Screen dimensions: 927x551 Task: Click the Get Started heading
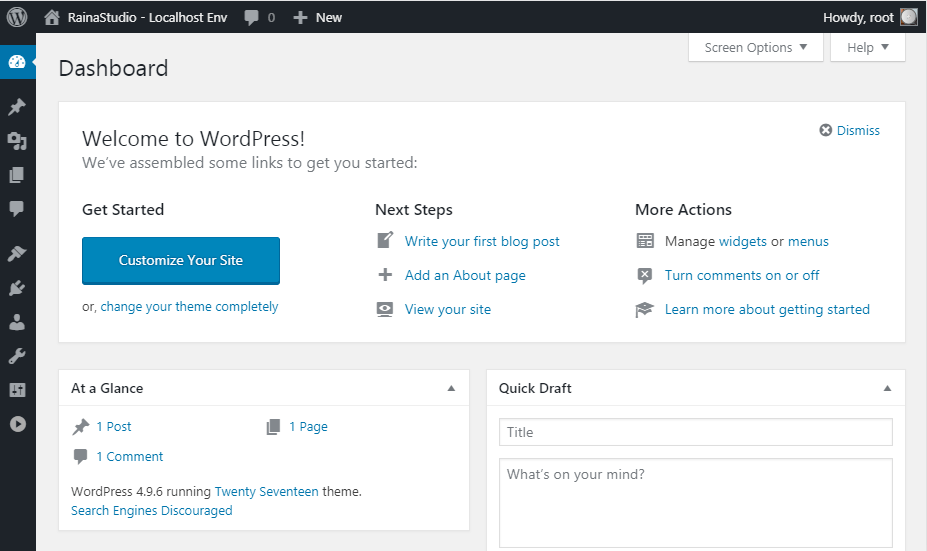(x=123, y=209)
